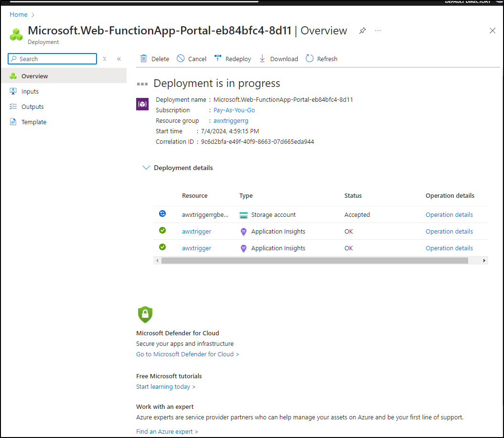504x438 pixels.
Task: Open the Outputs menu item
Action: [64, 107]
